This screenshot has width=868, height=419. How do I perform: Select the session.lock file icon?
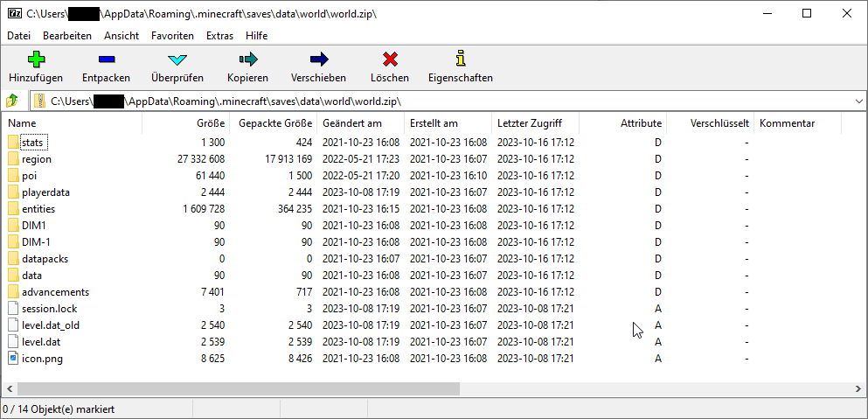coord(13,309)
